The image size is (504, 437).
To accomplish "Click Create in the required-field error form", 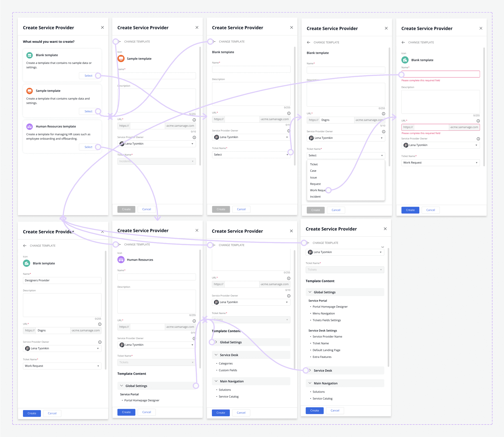I will tap(410, 210).
